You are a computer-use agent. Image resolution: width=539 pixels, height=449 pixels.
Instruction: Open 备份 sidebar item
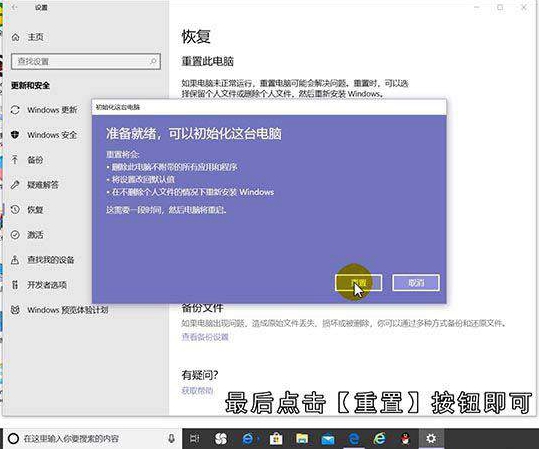coord(35,160)
